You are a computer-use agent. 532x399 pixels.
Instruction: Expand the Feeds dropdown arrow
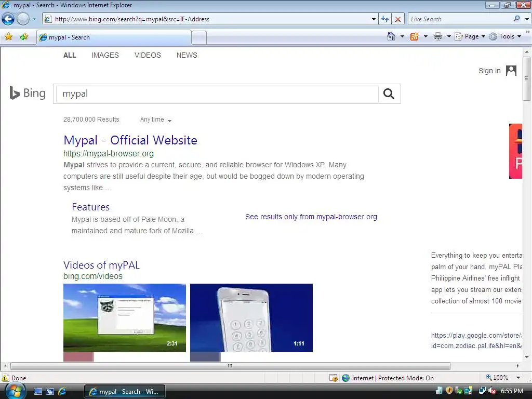point(425,36)
